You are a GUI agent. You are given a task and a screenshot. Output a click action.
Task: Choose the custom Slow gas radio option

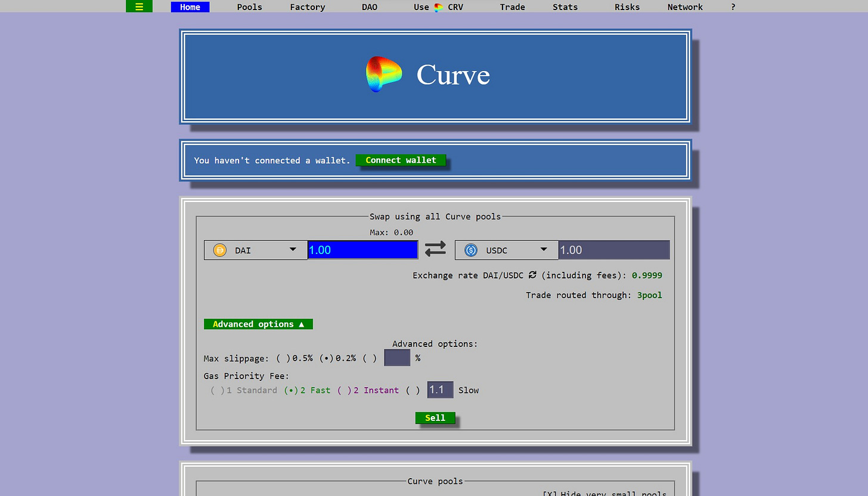point(413,390)
